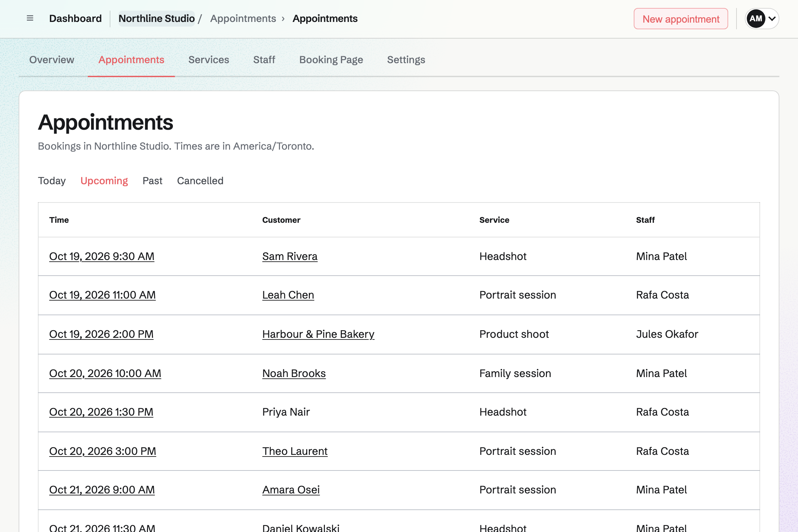Screen dimensions: 798x532
Task: Click the Priya Nair customer cell
Action: coord(286,412)
